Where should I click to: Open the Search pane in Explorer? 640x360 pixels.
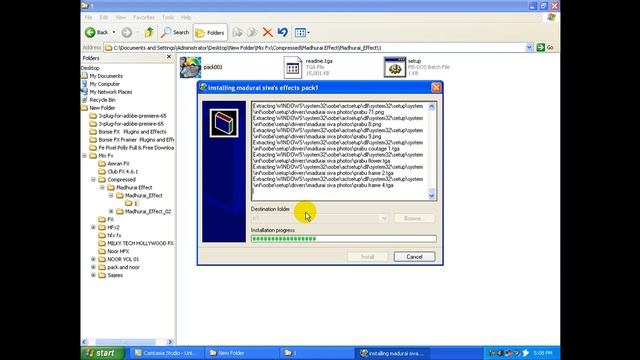click(175, 32)
